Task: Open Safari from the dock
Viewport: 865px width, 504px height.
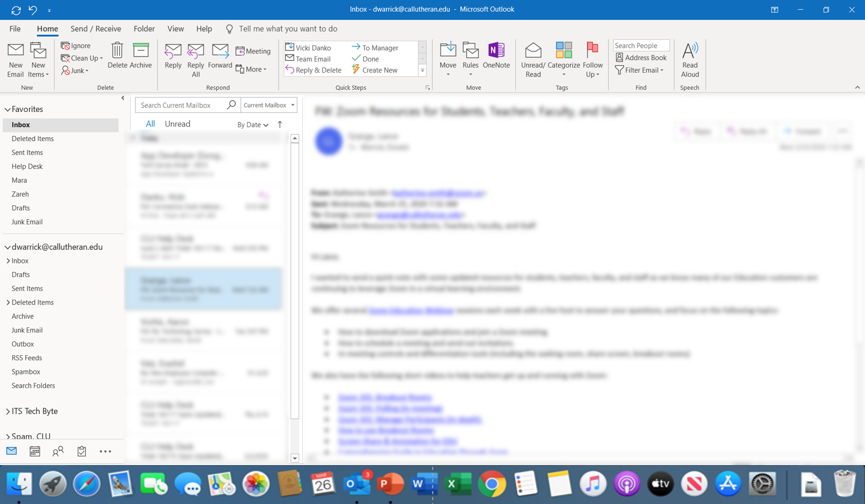Action: 86,484
